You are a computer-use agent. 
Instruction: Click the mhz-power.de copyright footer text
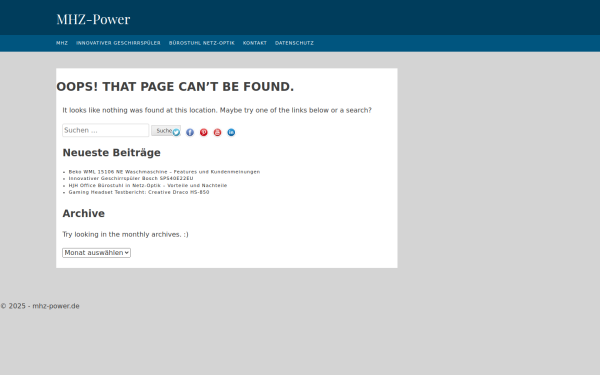point(40,306)
